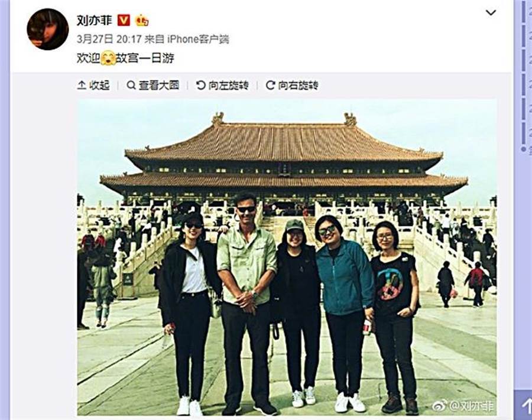
Task: Click the 刘亦菲 username link
Action: coord(95,21)
